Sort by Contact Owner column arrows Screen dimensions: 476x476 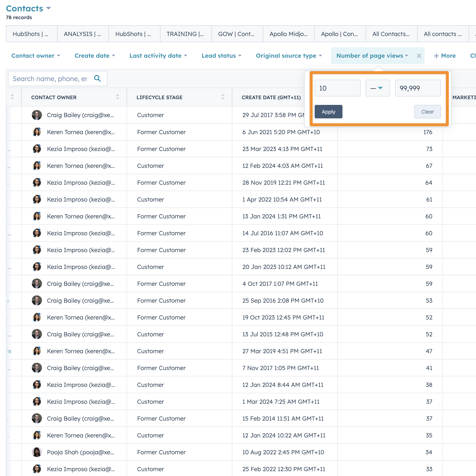tap(118, 97)
